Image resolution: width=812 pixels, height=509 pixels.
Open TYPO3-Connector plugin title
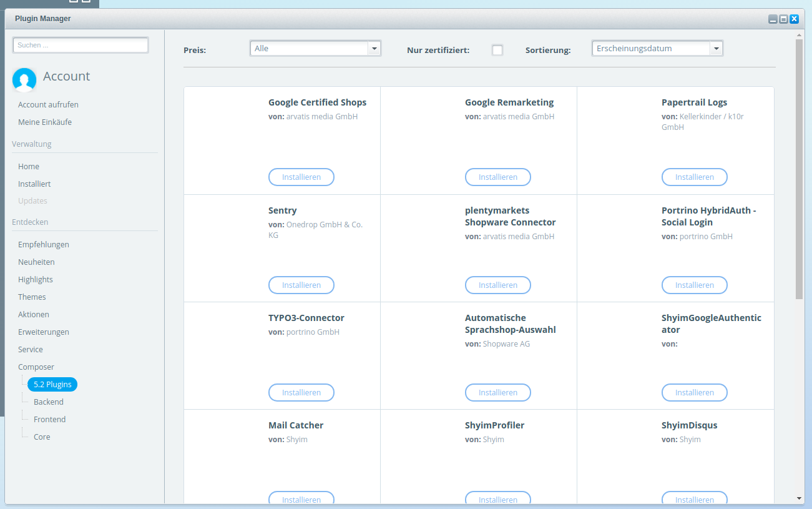(306, 318)
